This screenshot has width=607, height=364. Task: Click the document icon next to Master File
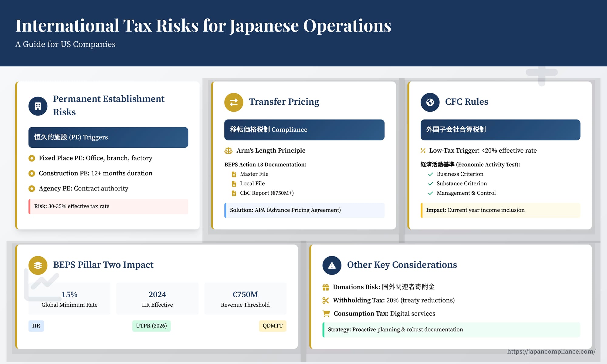click(x=234, y=174)
